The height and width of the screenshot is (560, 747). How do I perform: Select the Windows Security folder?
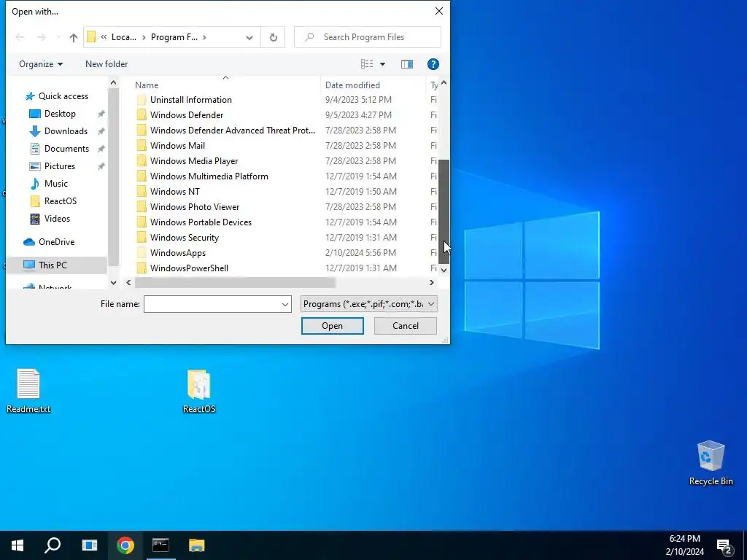184,238
